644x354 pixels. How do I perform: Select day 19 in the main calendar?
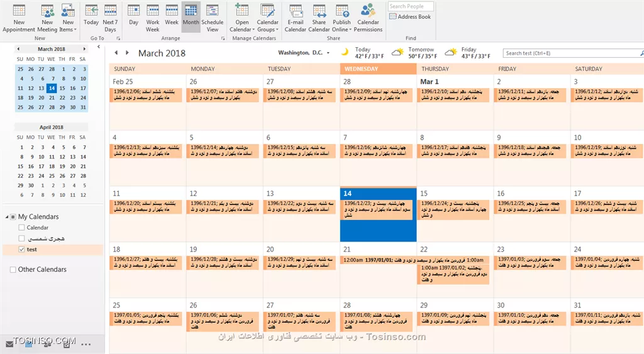pyautogui.click(x=194, y=249)
